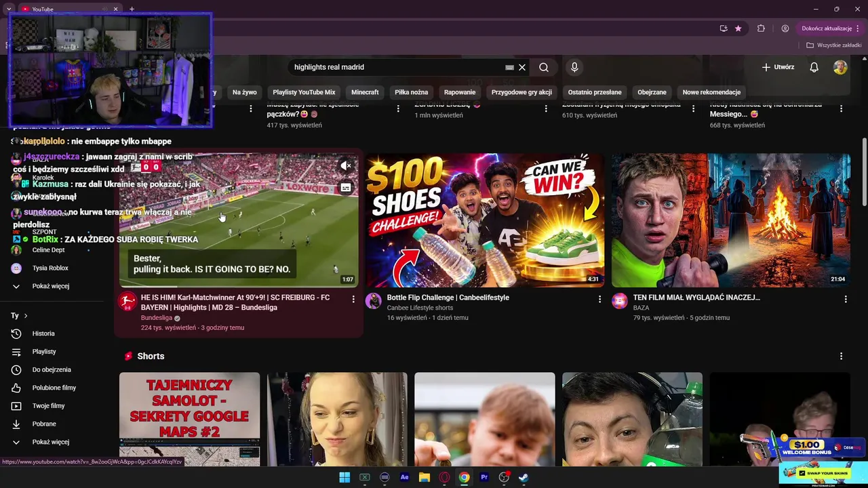
Task: Open Bottle Flip Challenge video title
Action: click(x=448, y=298)
